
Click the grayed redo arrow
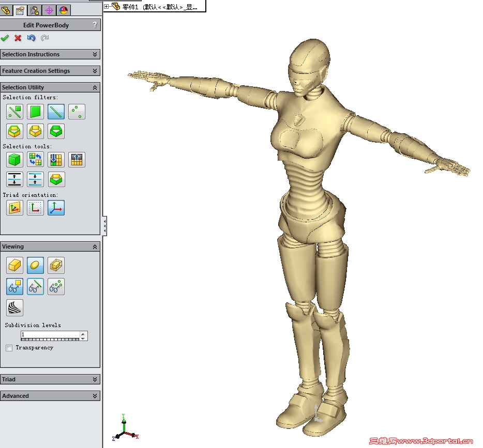(44, 38)
